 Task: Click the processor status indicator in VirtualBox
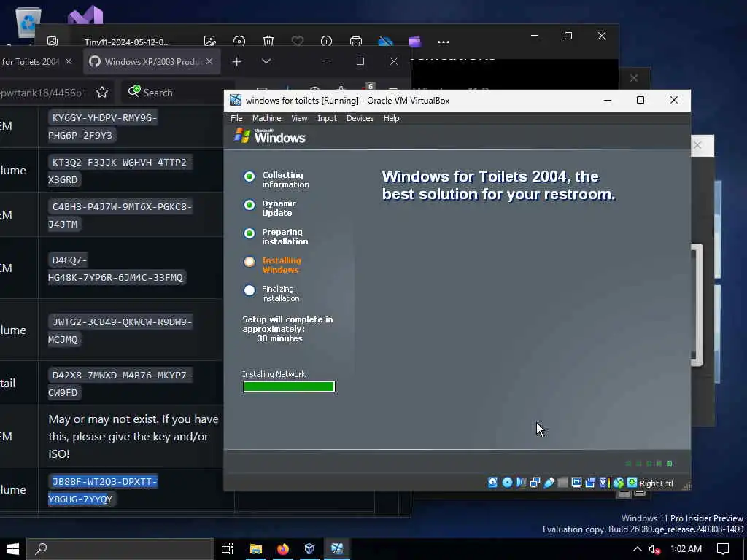click(x=603, y=483)
